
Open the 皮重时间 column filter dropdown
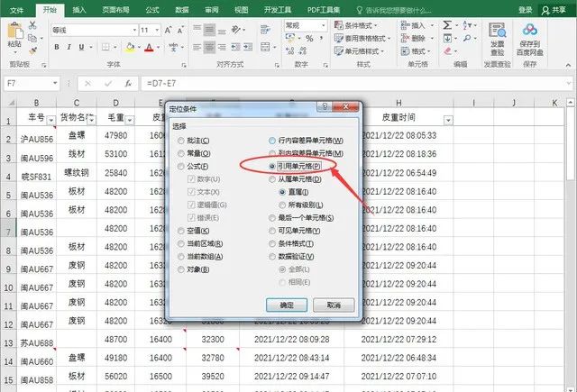coord(448,120)
